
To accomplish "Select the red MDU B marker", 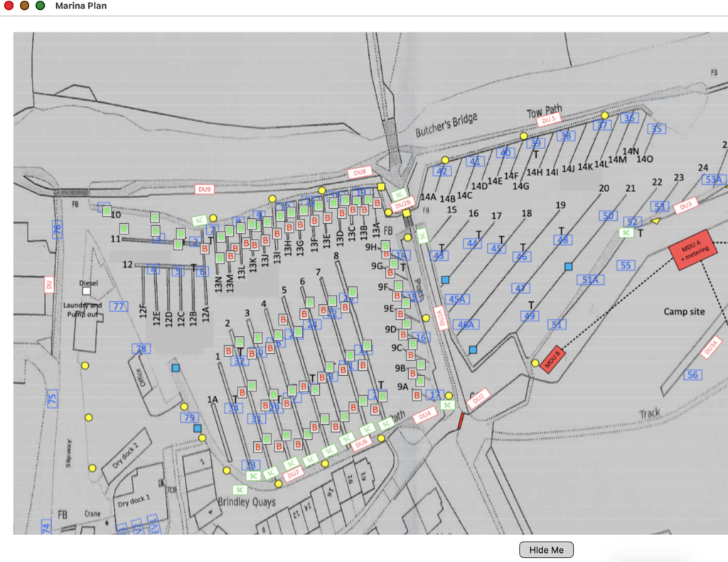I will 553,360.
